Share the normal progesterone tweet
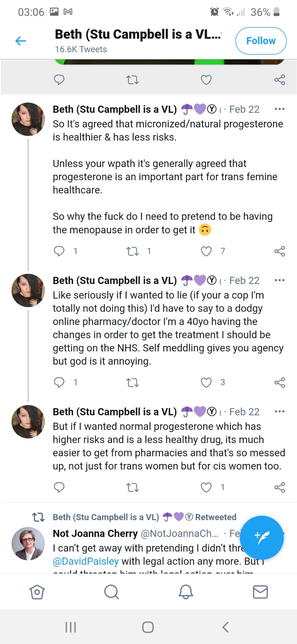297x644 pixels. click(x=280, y=487)
